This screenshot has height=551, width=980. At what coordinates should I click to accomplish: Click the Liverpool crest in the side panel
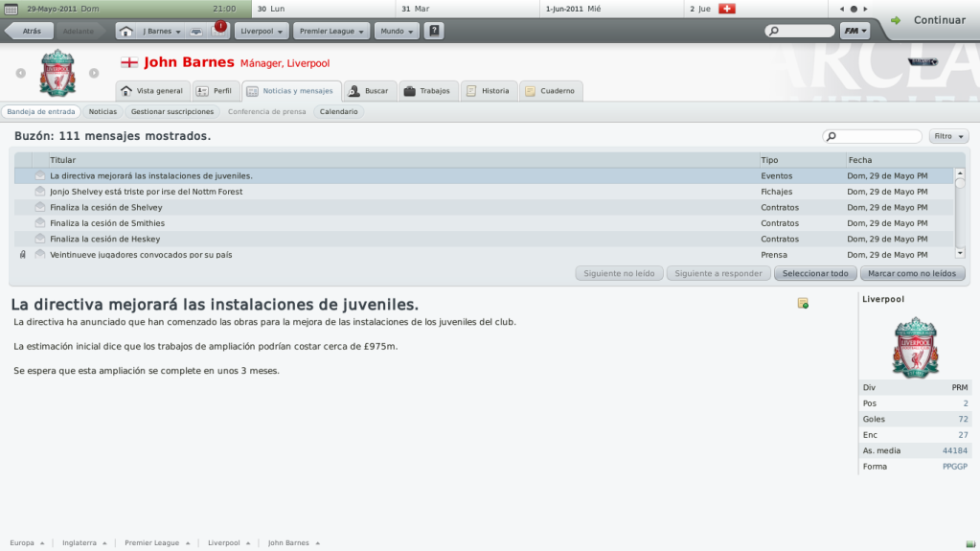coord(916,347)
